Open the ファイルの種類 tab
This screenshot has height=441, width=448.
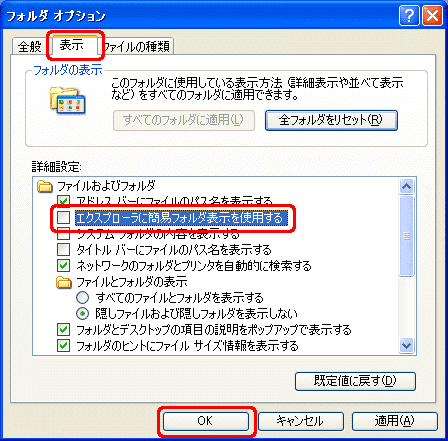coord(137,46)
